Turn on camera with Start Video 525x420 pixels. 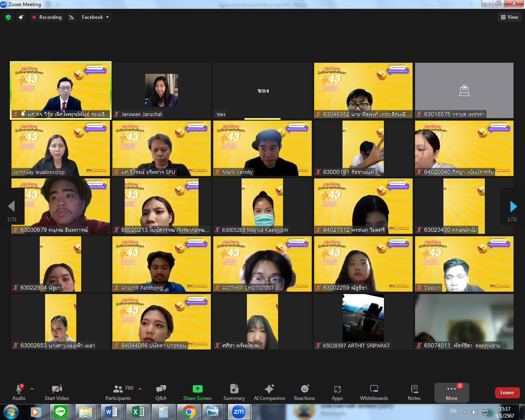[57, 392]
